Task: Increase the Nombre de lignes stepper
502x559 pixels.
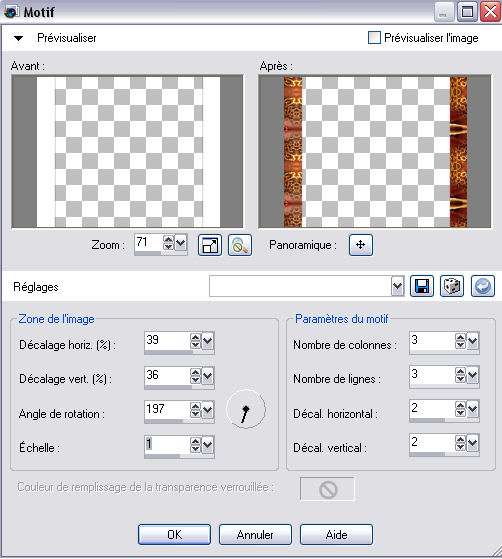Action: tap(460, 371)
